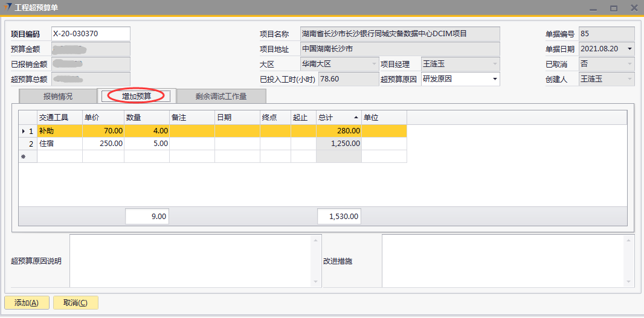The height and width of the screenshot is (318, 644).
Task: Click the new row asterisk marker
Action: click(24, 156)
